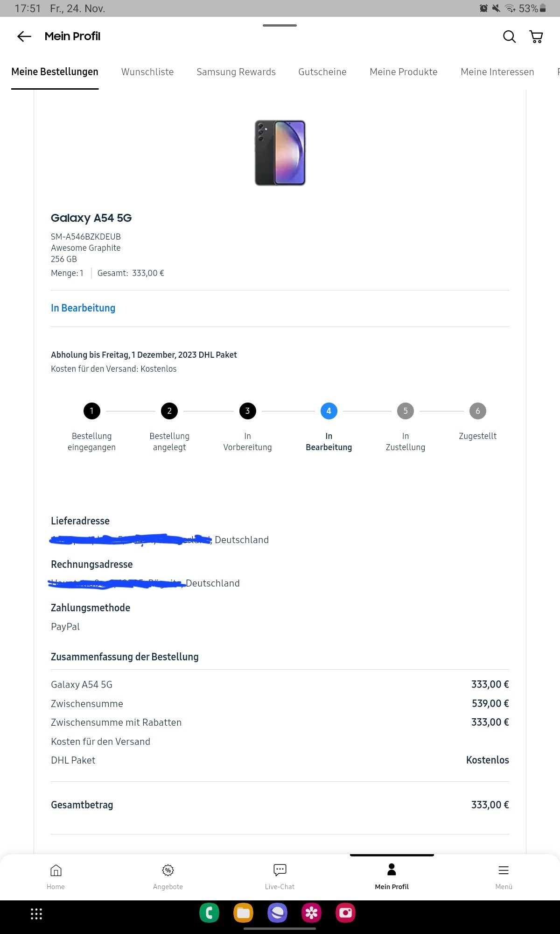Select the Gutscheine tab
The width and height of the screenshot is (560, 934).
(322, 72)
